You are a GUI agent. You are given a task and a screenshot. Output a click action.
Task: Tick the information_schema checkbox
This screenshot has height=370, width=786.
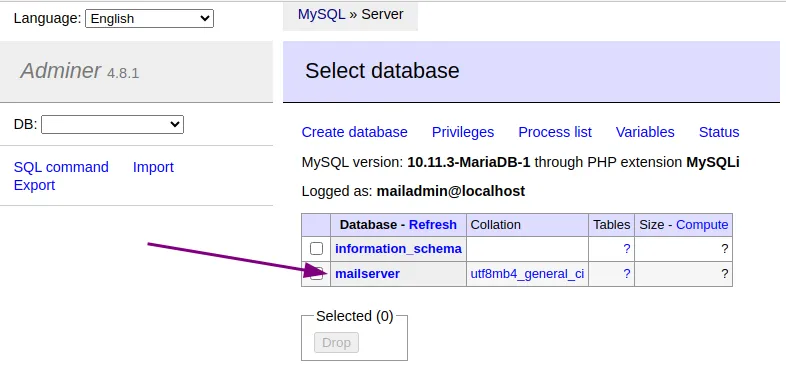316,249
